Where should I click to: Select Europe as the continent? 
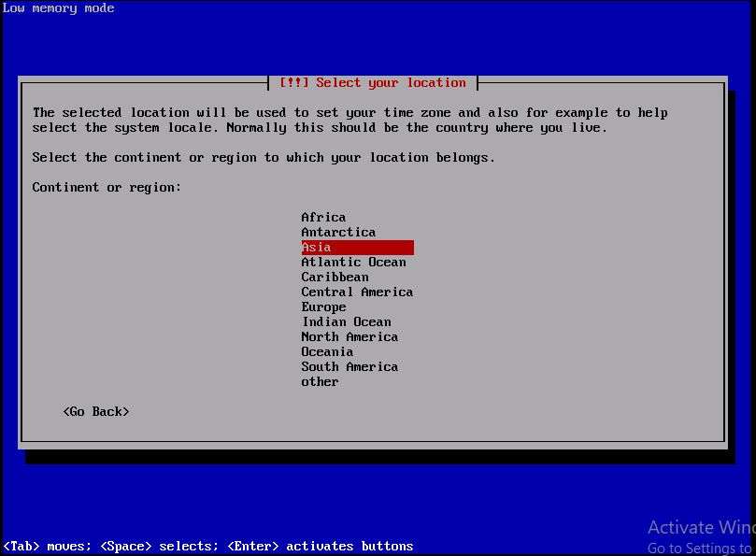323,307
